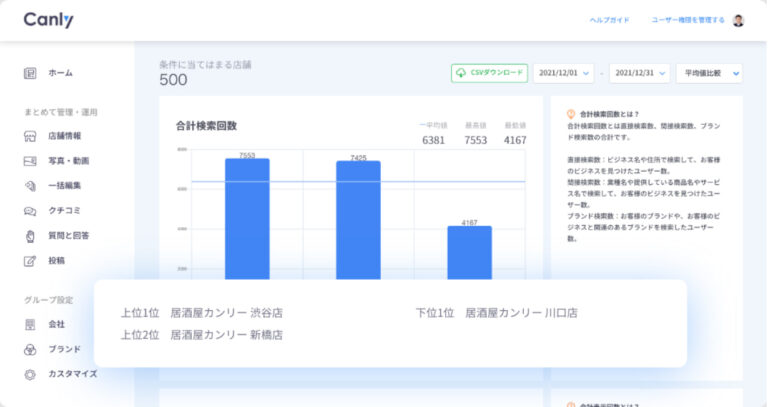Screen dimensions: 768x407
Task: Click the 投稿 post pencil icon
Action: coord(30,261)
